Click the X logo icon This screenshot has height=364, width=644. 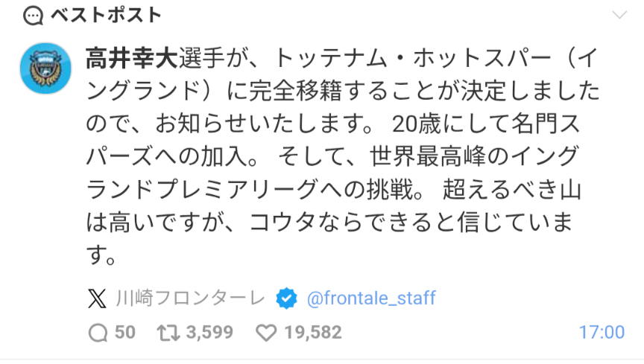pyautogui.click(x=97, y=298)
